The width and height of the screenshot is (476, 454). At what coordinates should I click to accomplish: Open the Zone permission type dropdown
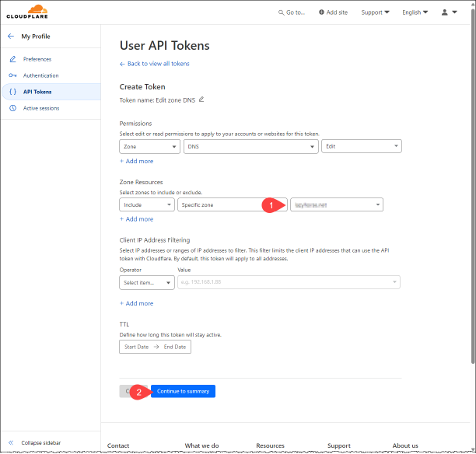(x=149, y=146)
